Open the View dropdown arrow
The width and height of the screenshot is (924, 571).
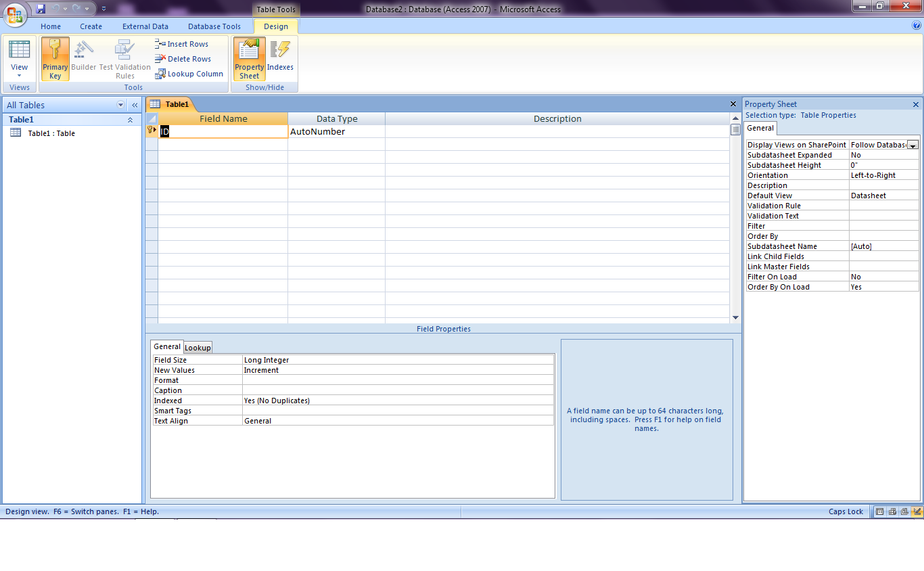20,74
